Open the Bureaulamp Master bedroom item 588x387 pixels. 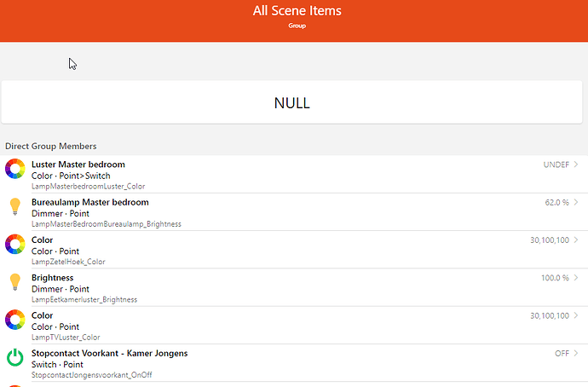294,212
